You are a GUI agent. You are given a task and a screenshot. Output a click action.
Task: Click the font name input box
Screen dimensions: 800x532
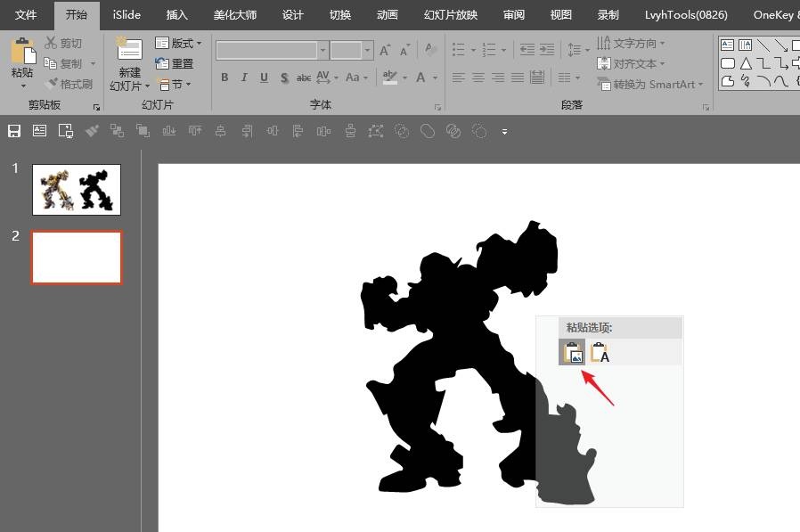[x=267, y=50]
